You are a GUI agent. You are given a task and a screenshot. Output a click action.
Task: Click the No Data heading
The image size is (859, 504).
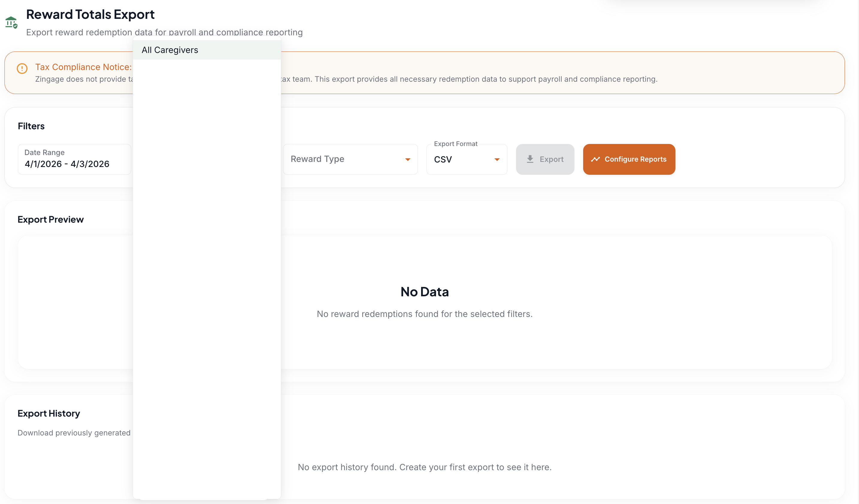click(424, 292)
